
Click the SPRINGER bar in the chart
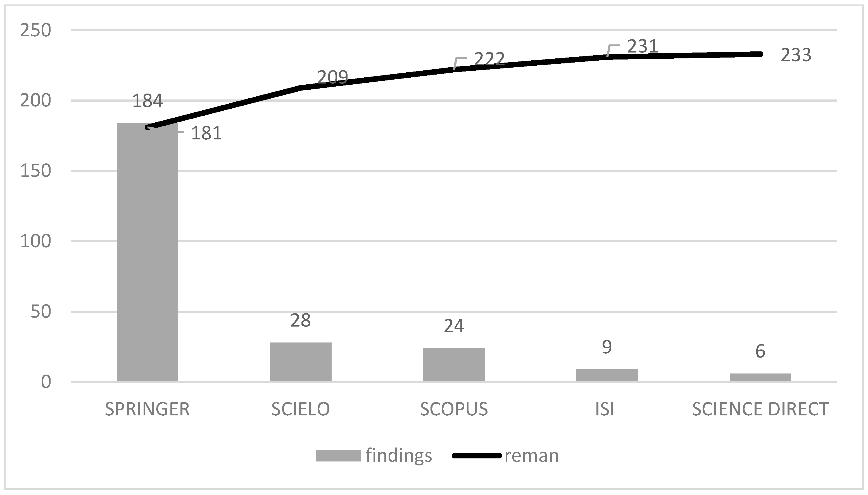coord(147,252)
